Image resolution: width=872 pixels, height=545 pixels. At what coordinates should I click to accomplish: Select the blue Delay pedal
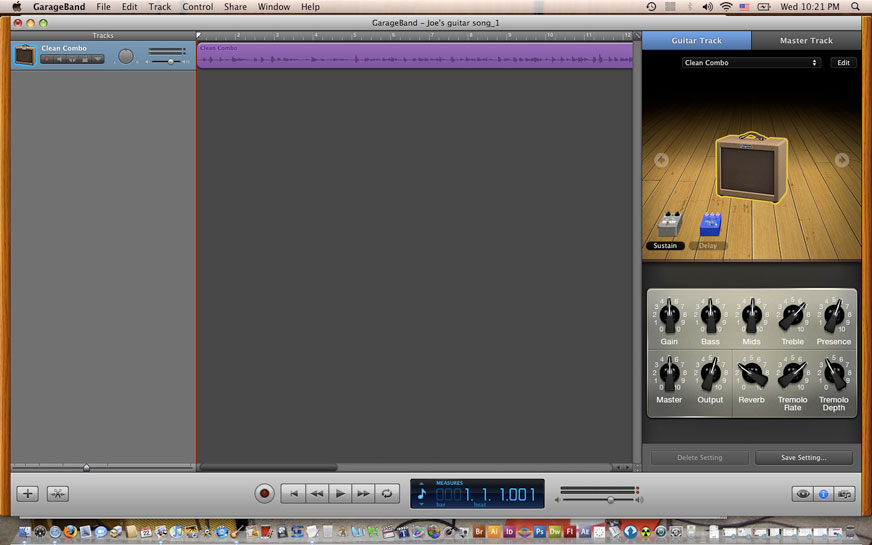pyautogui.click(x=710, y=225)
